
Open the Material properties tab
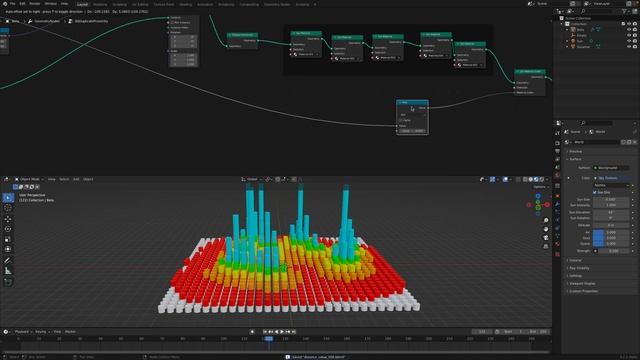pyautogui.click(x=558, y=244)
